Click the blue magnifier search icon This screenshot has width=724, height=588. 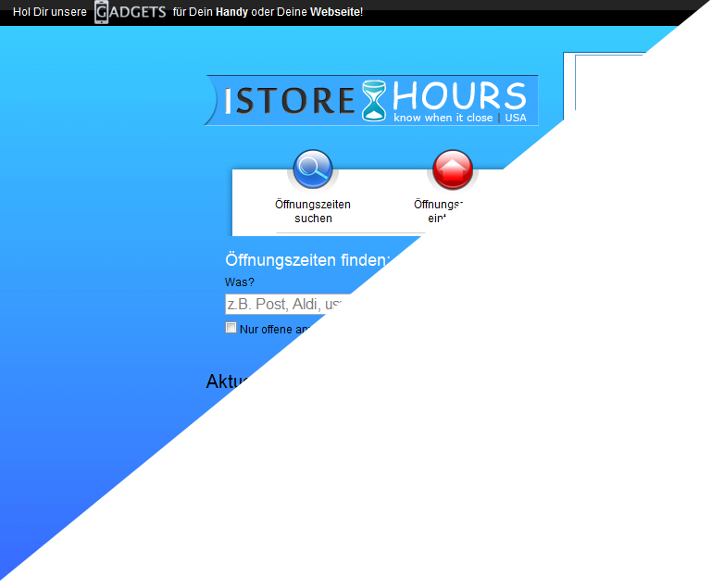tap(313, 169)
